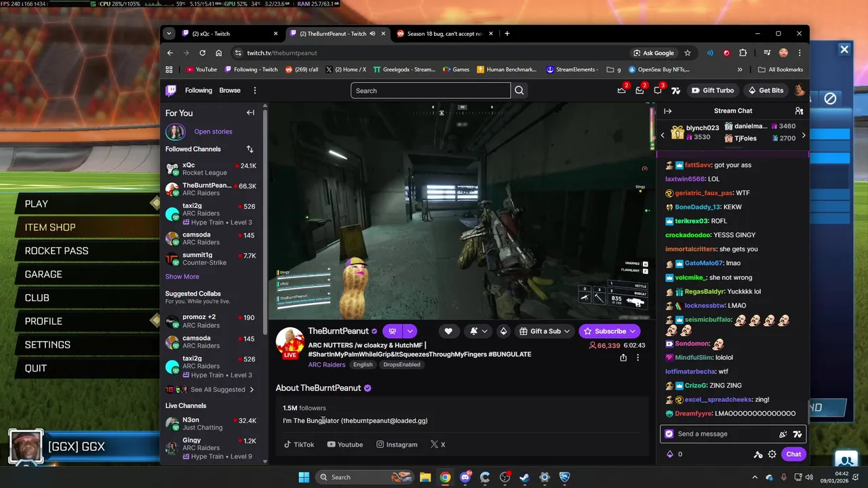Open the Following/Browse more-options dots
This screenshot has width=868, height=488.
coord(255,90)
